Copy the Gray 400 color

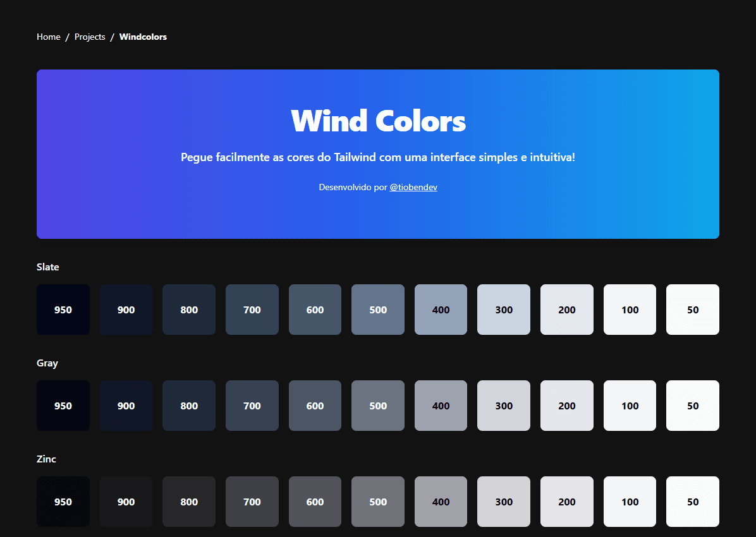[441, 406]
